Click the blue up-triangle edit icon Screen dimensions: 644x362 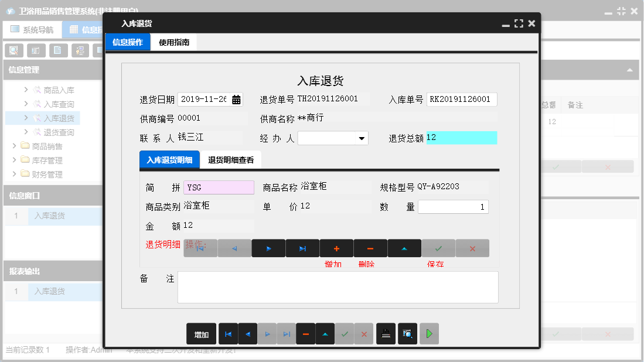(x=404, y=248)
